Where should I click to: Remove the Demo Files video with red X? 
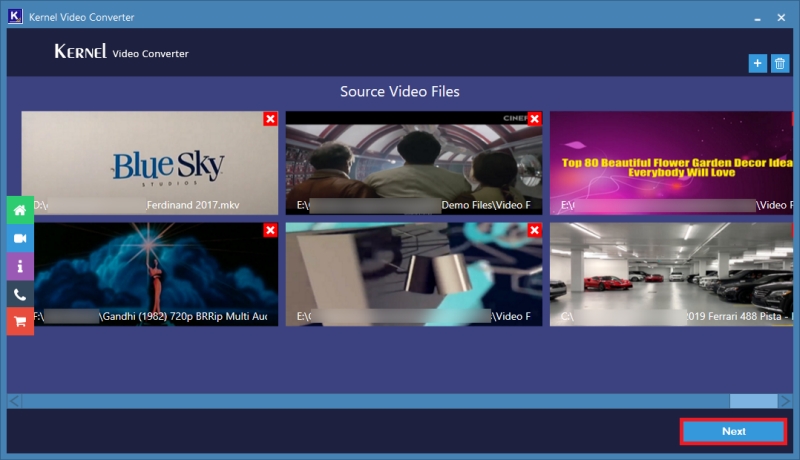coord(534,119)
